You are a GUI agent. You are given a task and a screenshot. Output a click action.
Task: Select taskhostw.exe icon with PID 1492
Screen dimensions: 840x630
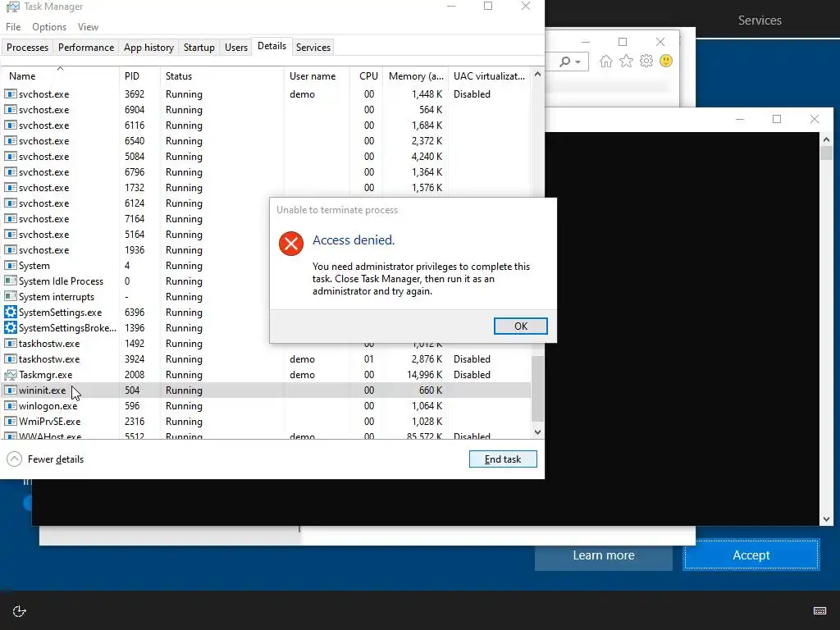(x=10, y=343)
